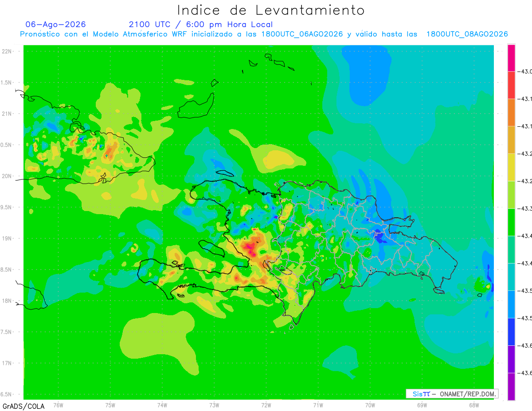The image size is (532, 411).
Task: Select the red swatch in the color legend
Action: pyautogui.click(x=511, y=85)
